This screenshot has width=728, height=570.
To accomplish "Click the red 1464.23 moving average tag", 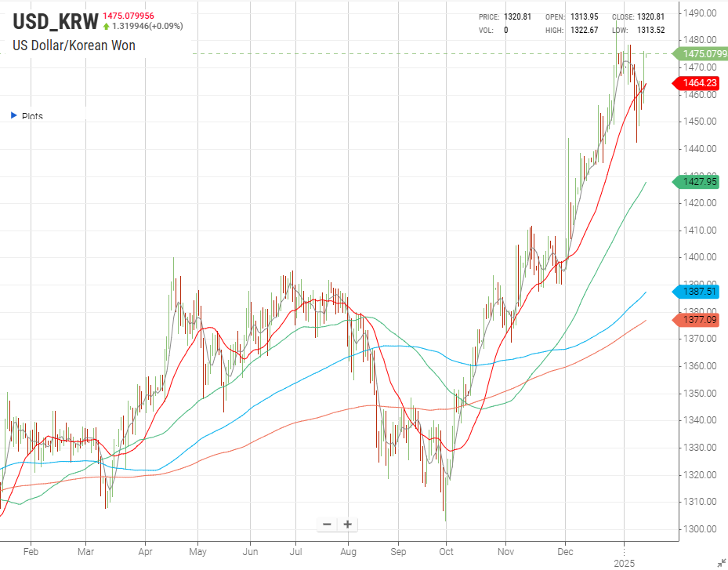I will click(699, 83).
